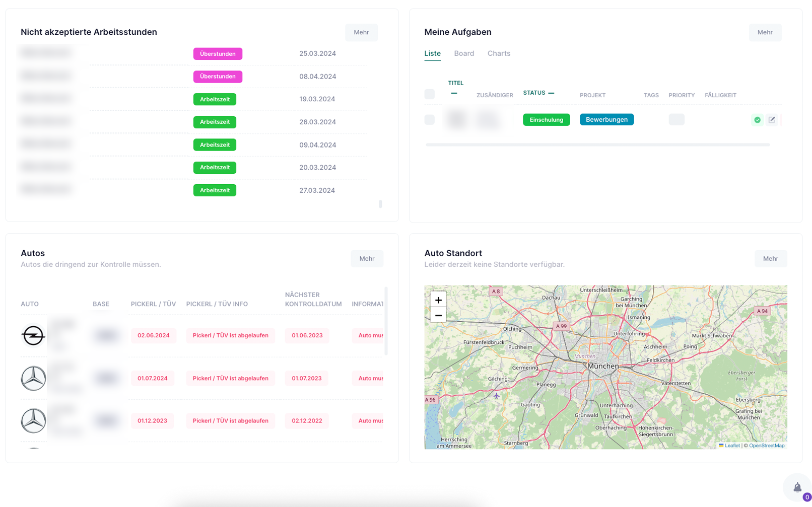Sort tasks by Status column
The width and height of the screenshot is (812, 507).
(534, 93)
